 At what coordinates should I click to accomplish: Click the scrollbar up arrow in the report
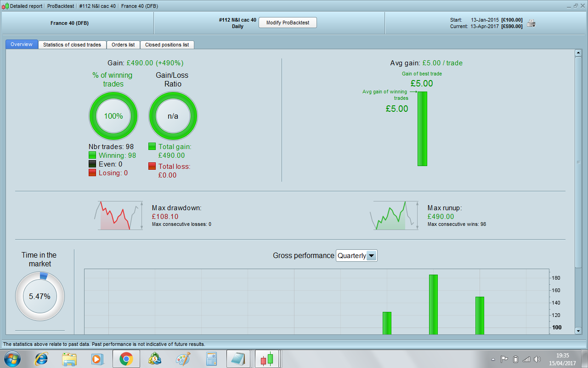[578, 53]
